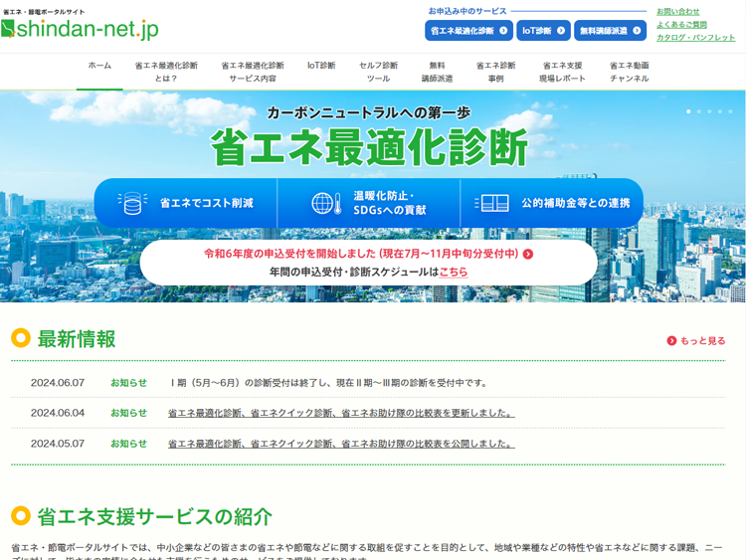Screen dimensions: 746x560
Task: Follow the こちら schedule link
Action: pos(453,273)
